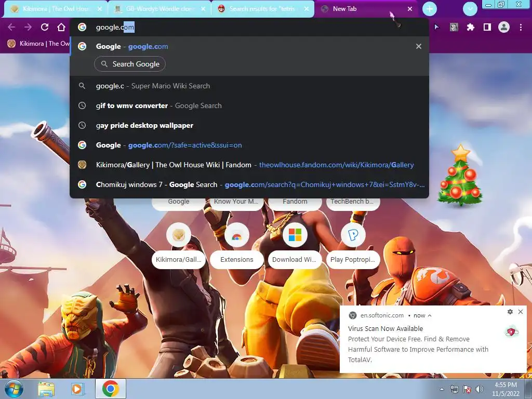Open Google safe=active suggestion
Screen dimensions: 532x399
(249, 145)
